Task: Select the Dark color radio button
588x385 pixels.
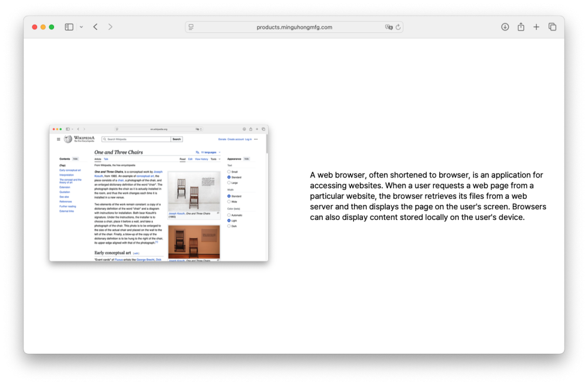Action: click(x=229, y=226)
